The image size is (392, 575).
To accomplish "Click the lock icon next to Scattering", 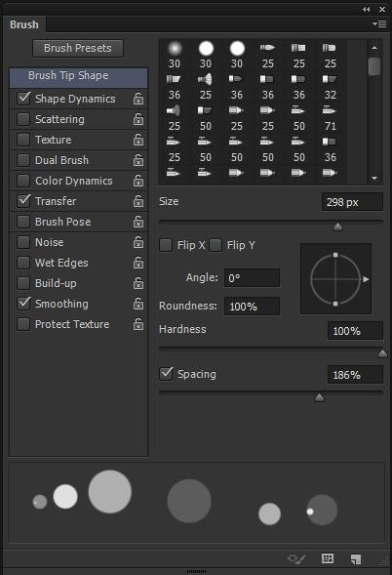I will 138,119.
